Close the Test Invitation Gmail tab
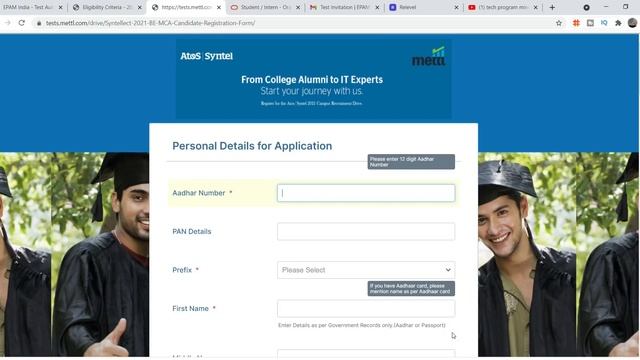This screenshot has width=640, height=360. click(377, 7)
